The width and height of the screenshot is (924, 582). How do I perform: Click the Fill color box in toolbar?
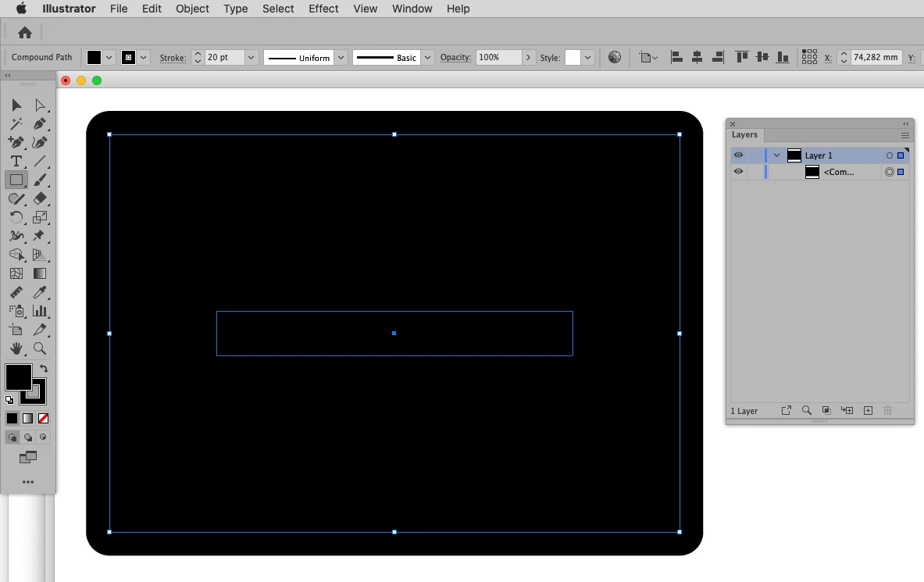coord(18,377)
